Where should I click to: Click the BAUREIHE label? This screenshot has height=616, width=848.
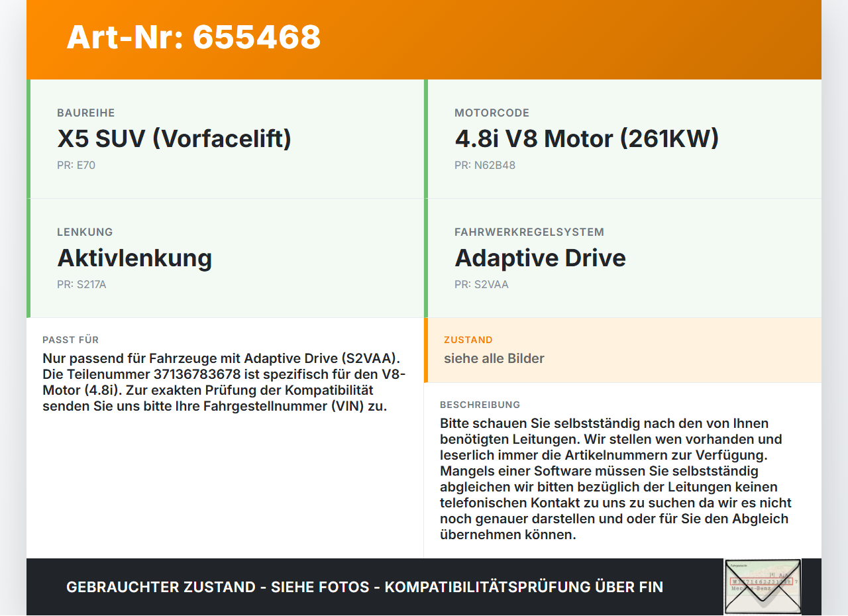[x=86, y=113]
